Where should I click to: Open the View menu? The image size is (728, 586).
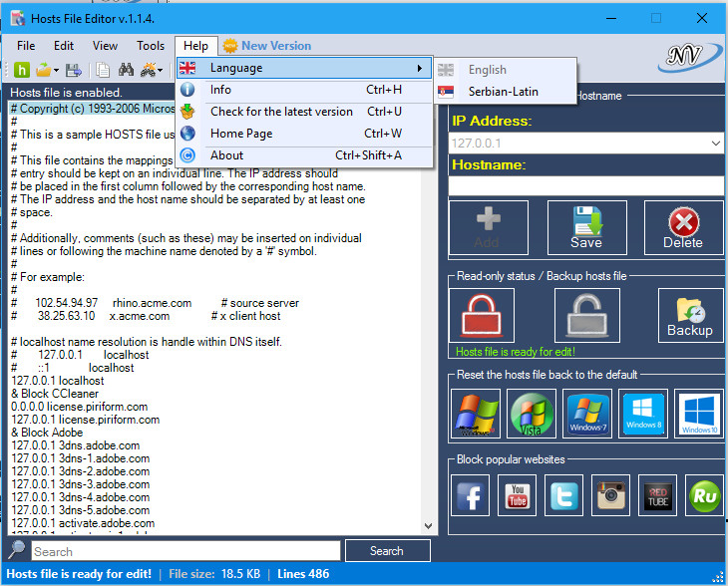105,46
